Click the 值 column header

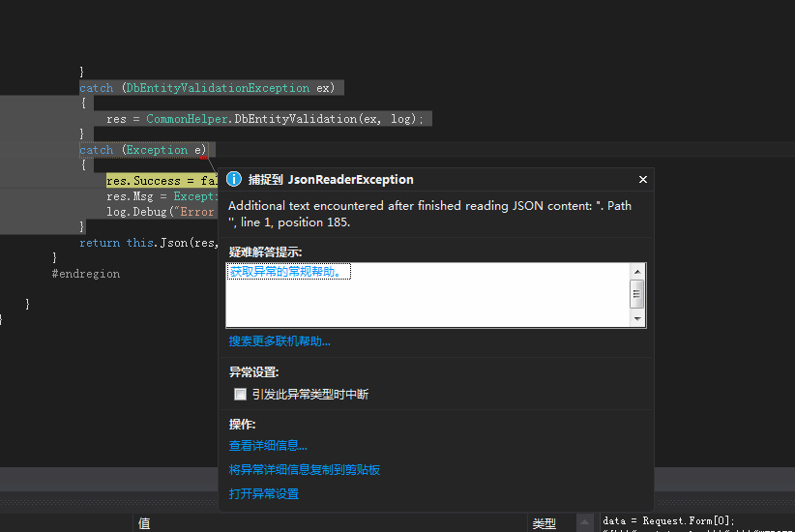[x=144, y=523]
